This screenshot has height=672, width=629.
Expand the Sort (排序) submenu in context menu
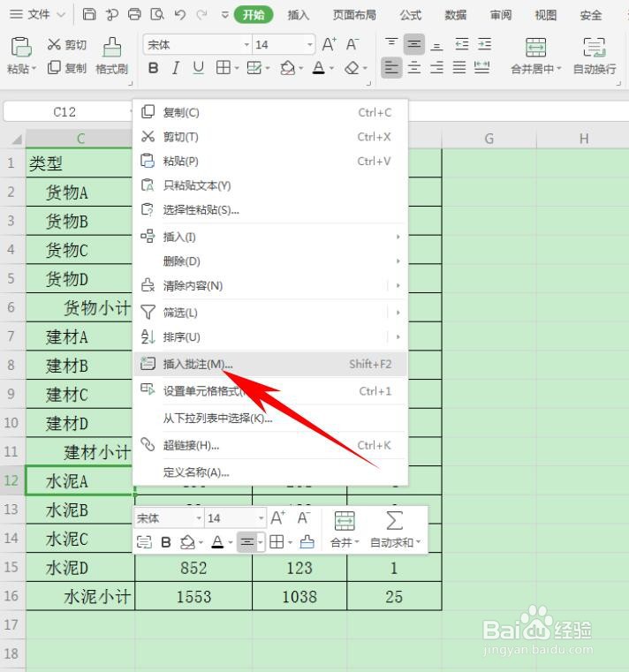(x=398, y=336)
